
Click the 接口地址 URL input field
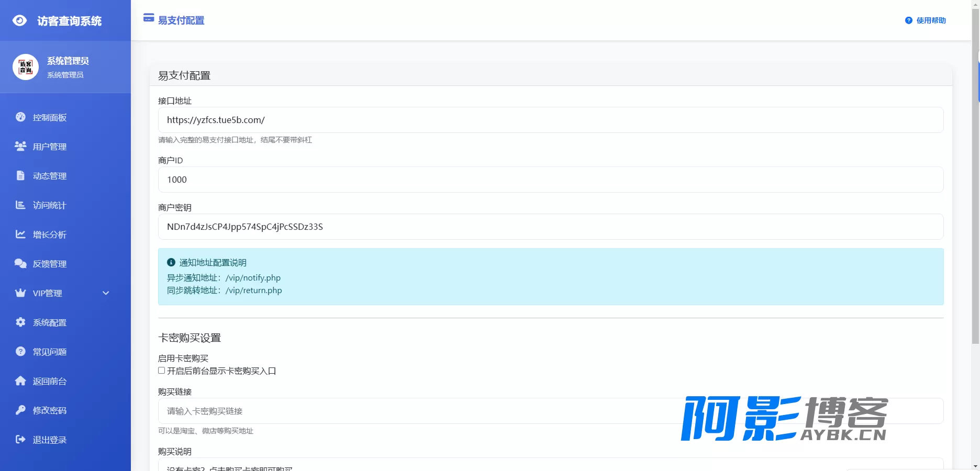click(551, 120)
